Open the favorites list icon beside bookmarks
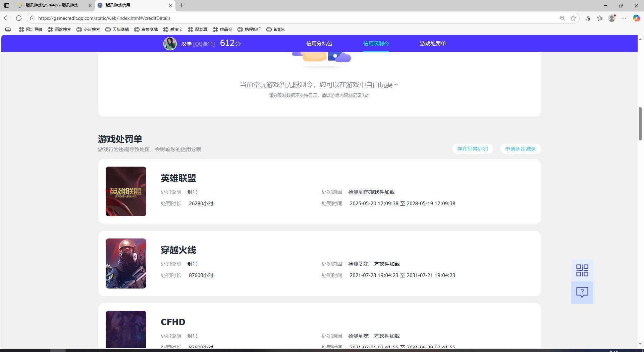644x352 pixels. [600, 18]
